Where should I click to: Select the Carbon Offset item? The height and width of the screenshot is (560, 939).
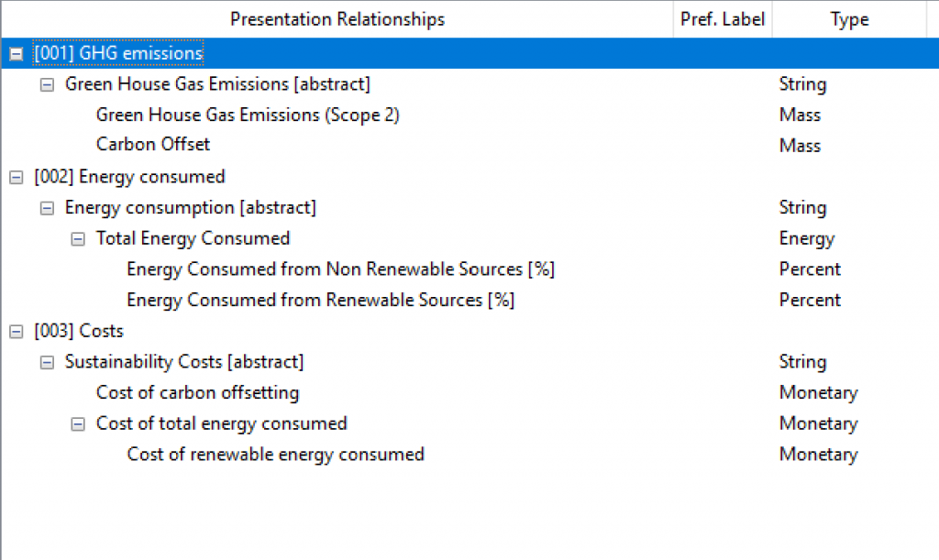[153, 145]
